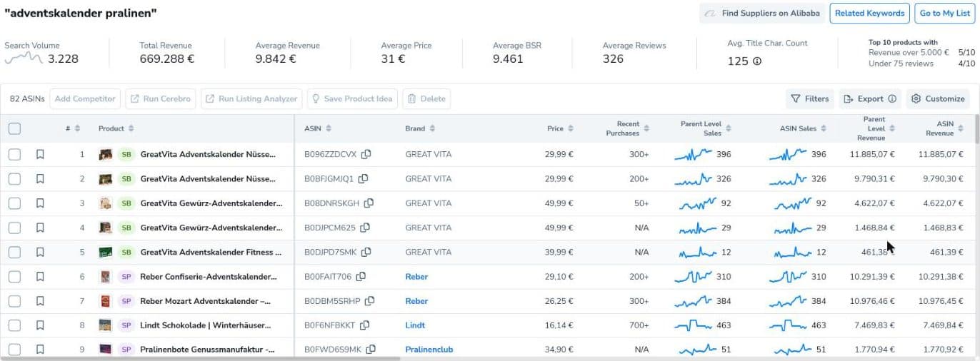Sort by ASIN Sales column
The width and height of the screenshot is (980, 361).
(824, 128)
